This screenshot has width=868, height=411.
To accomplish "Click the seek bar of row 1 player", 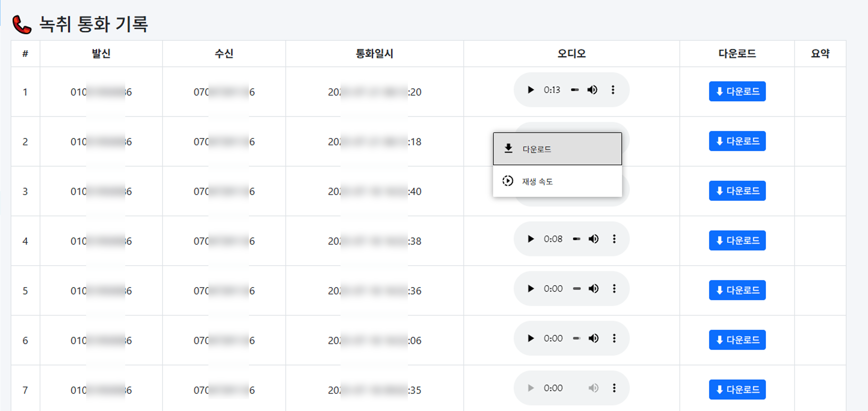I will pos(575,90).
